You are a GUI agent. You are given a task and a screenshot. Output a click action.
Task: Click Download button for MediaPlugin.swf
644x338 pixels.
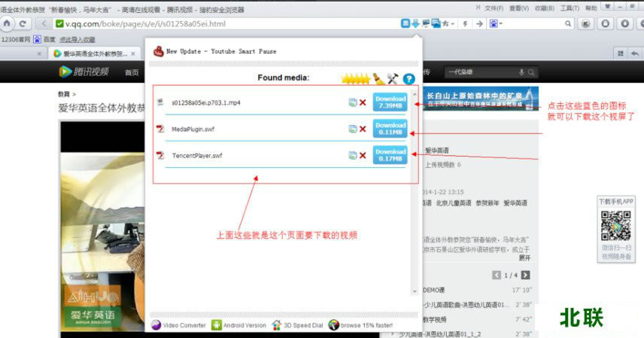pos(390,129)
